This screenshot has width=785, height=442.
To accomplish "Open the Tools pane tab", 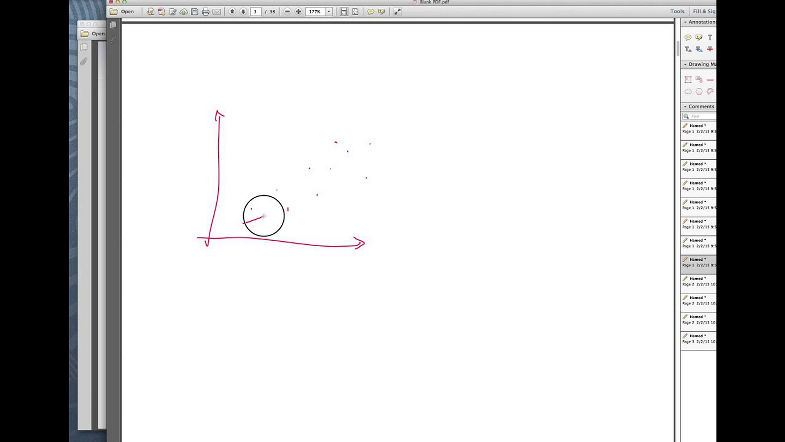I will tap(677, 11).
